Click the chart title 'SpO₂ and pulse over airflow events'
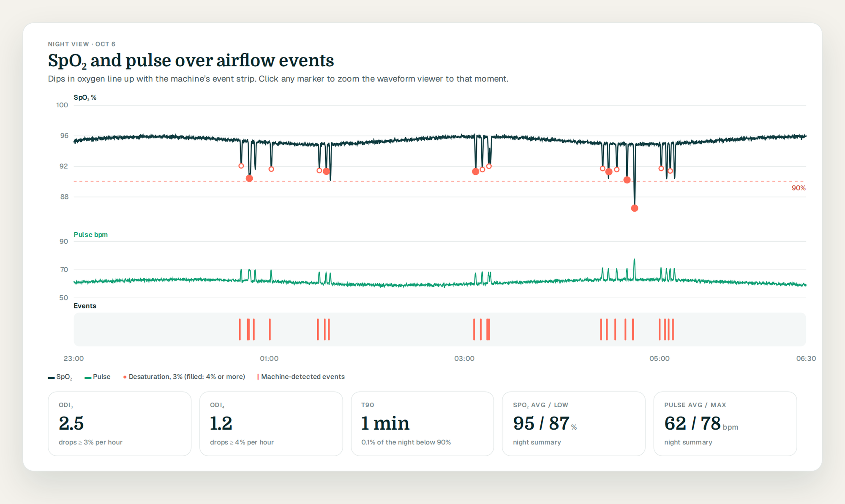This screenshot has height=504, width=845. (191, 60)
